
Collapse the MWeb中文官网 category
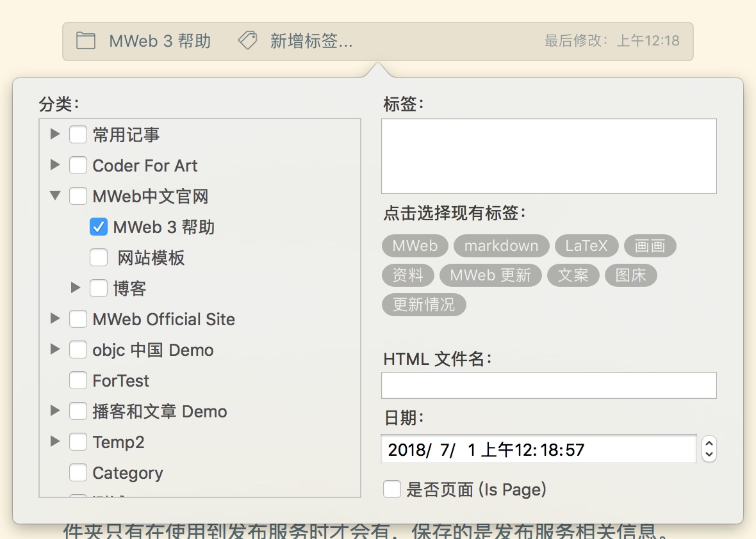[x=55, y=196]
